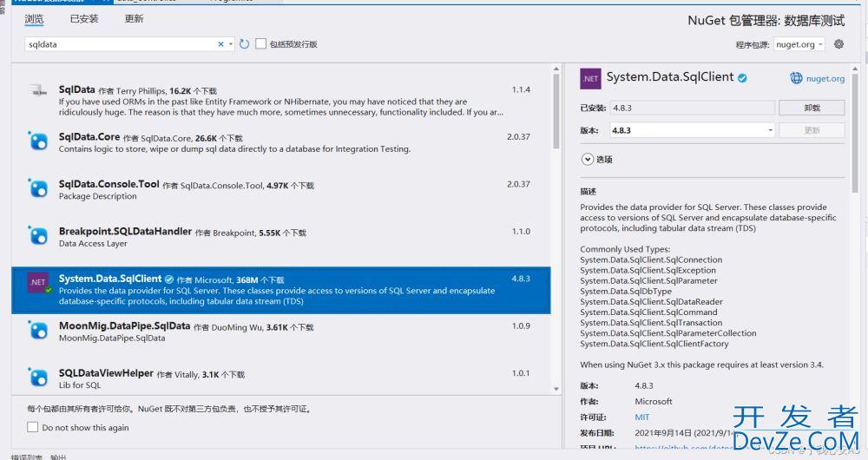Click version 2.0.37 of SqlData.Core row
Image resolution: width=868 pixels, height=460 pixels.
[519, 137]
